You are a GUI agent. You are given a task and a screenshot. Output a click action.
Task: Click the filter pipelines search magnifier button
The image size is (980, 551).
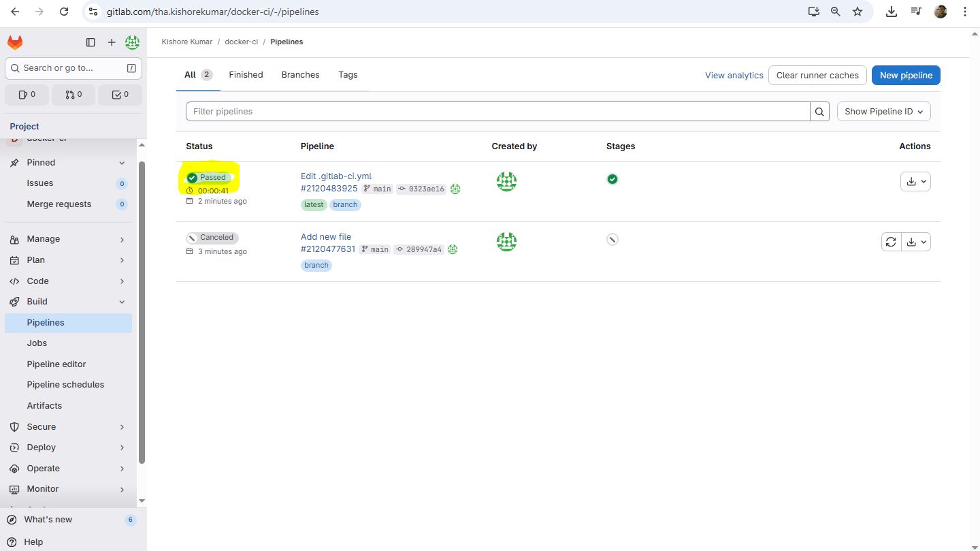(819, 112)
